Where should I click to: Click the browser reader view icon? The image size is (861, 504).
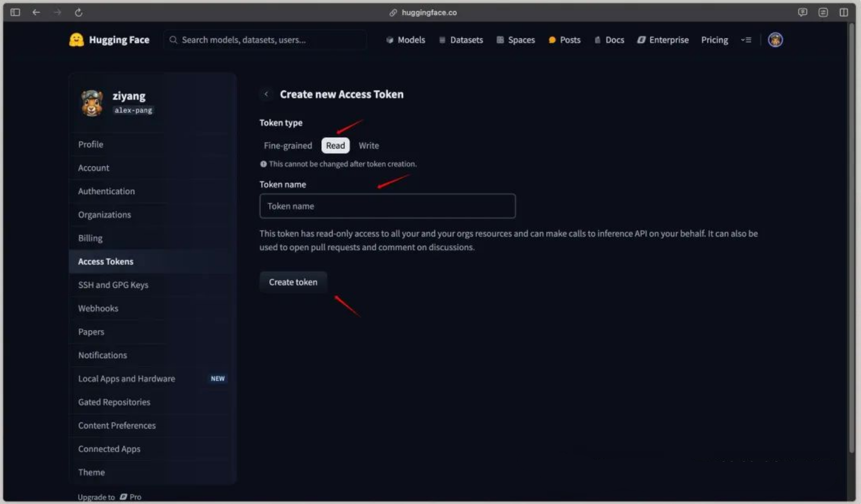[823, 12]
